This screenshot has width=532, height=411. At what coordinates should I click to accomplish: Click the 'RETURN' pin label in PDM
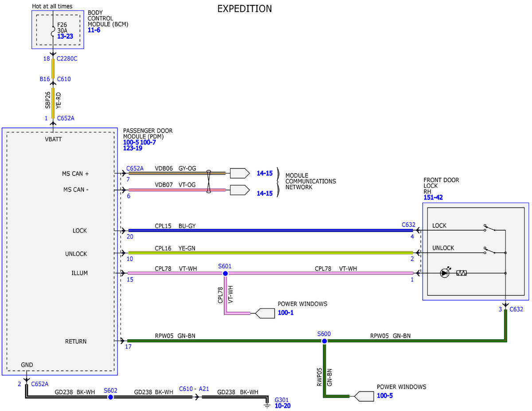(76, 341)
